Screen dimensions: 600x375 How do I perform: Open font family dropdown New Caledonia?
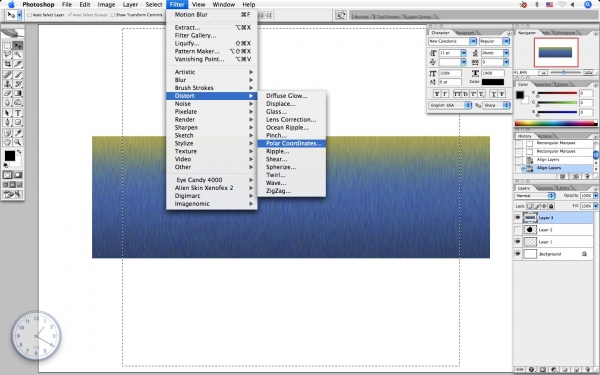(x=473, y=41)
